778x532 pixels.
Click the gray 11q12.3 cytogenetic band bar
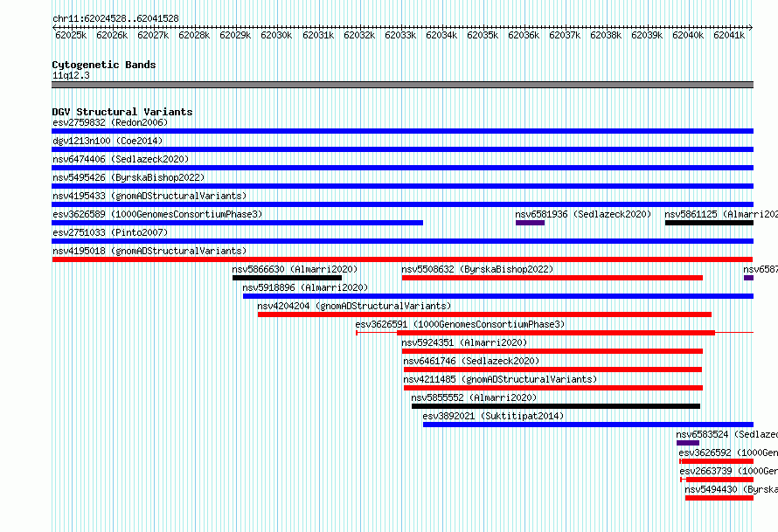click(x=402, y=85)
